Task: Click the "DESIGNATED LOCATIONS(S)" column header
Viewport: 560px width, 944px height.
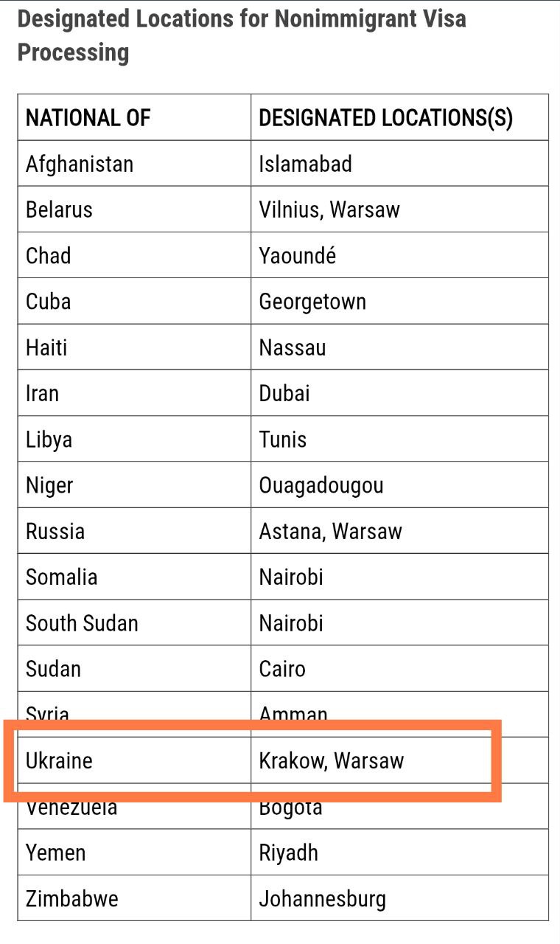Action: point(385,118)
